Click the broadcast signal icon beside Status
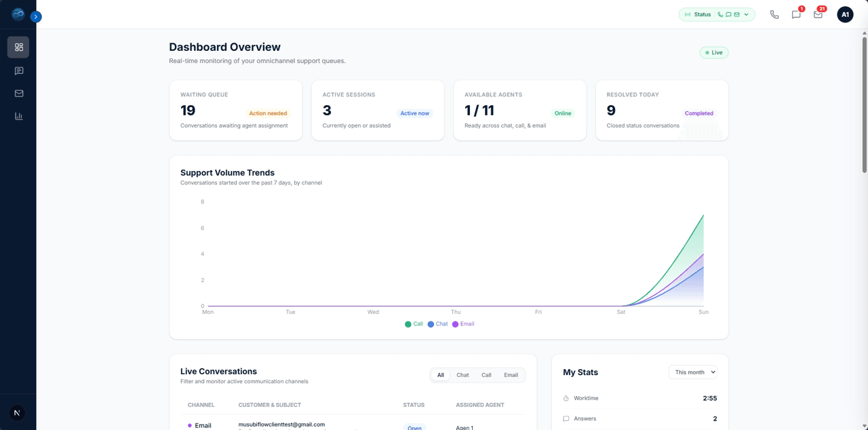This screenshot has height=430, width=868. coord(687,14)
